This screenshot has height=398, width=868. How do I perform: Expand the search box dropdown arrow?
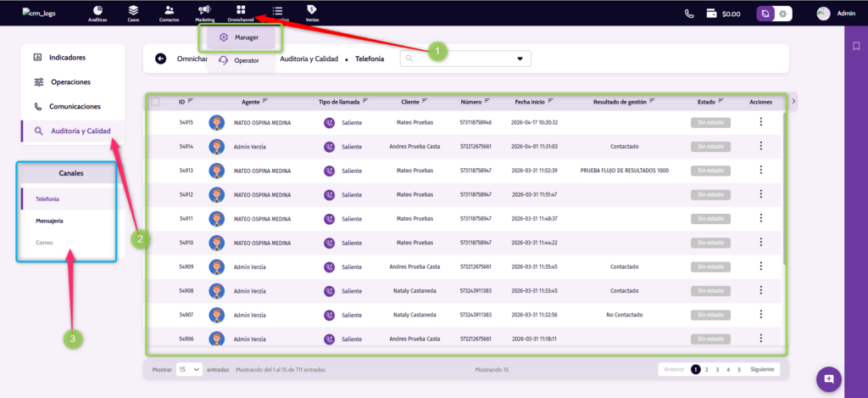click(520, 59)
